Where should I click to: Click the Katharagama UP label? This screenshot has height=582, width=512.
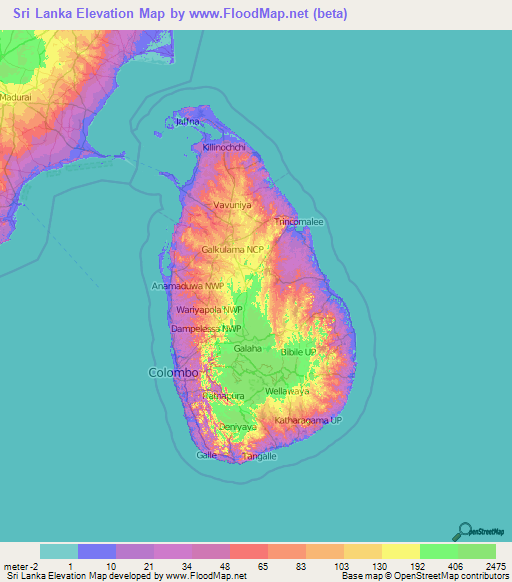point(308,421)
